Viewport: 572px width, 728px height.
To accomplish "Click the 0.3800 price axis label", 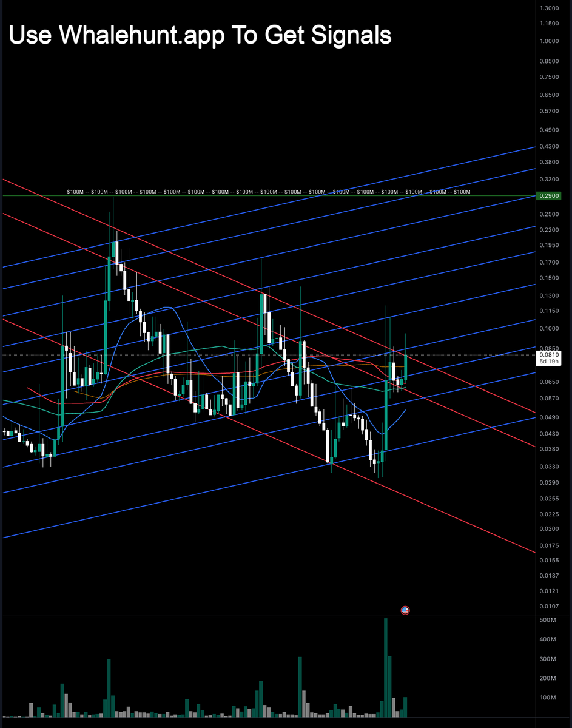I will click(x=549, y=162).
